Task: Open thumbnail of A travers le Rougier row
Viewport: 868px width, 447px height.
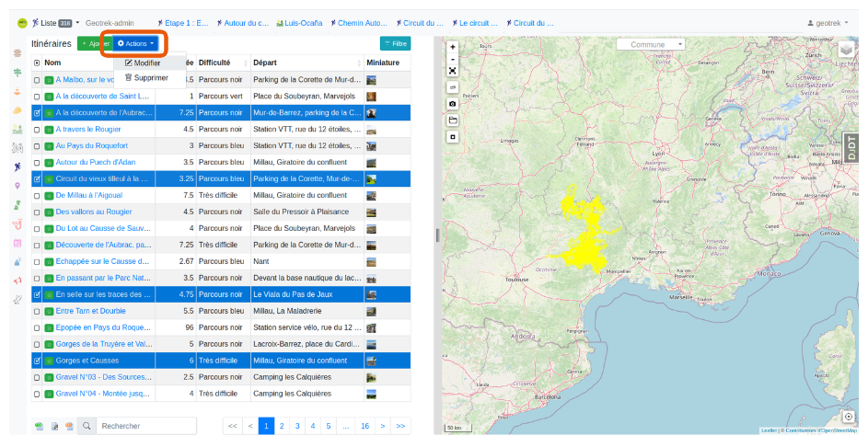Action: pyautogui.click(x=372, y=130)
